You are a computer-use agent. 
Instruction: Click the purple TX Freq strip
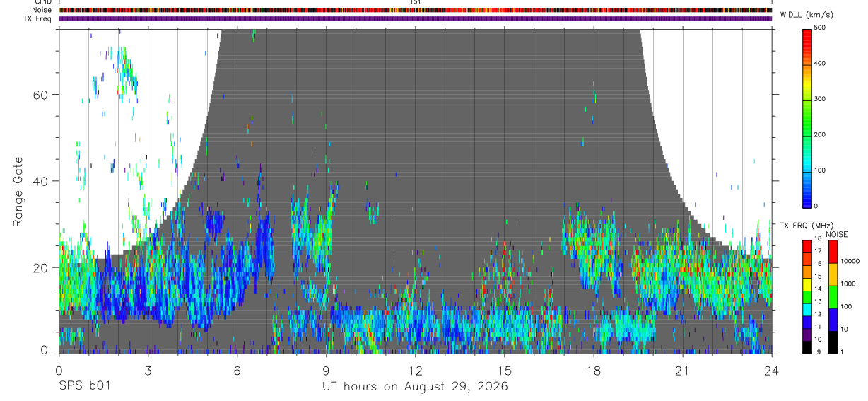coord(416,18)
